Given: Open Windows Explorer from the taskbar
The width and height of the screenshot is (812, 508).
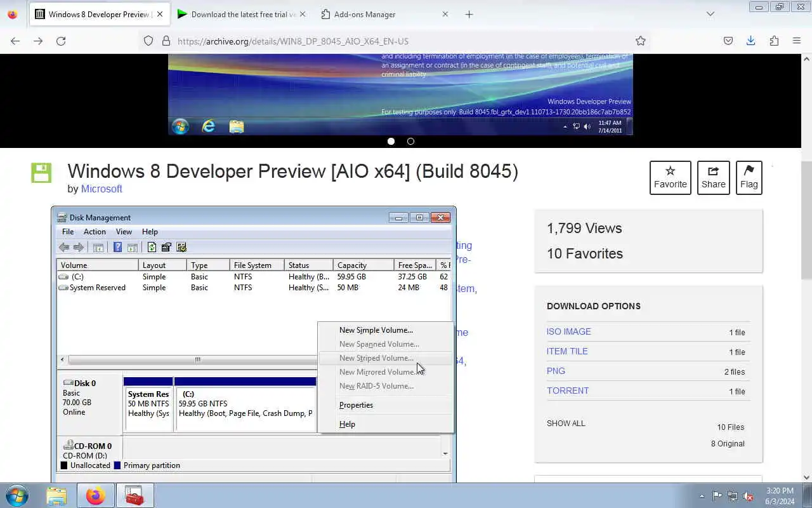Looking at the screenshot, I should pyautogui.click(x=56, y=495).
